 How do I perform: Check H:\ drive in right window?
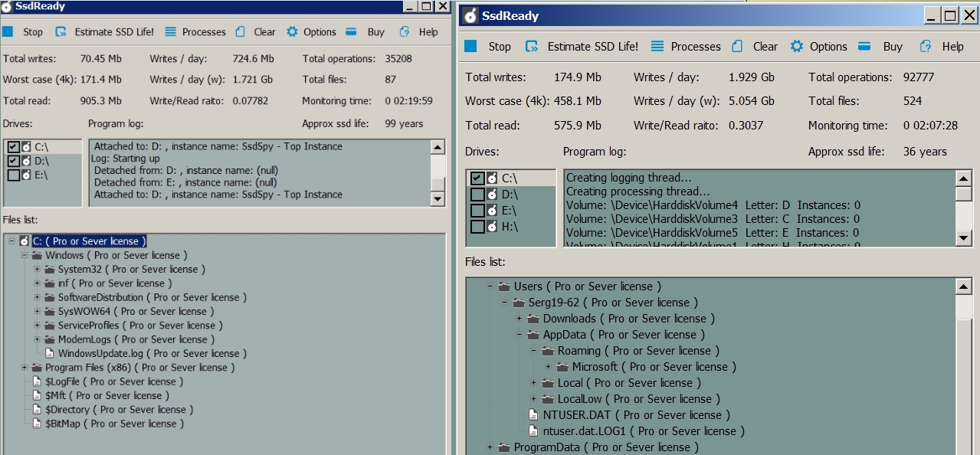[x=477, y=227]
